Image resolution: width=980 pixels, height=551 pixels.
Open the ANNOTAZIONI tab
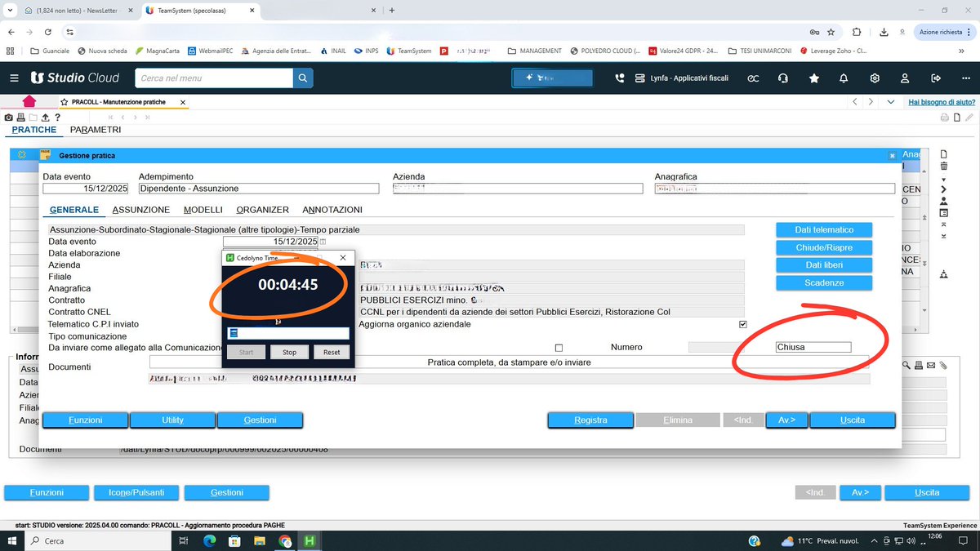coord(332,210)
